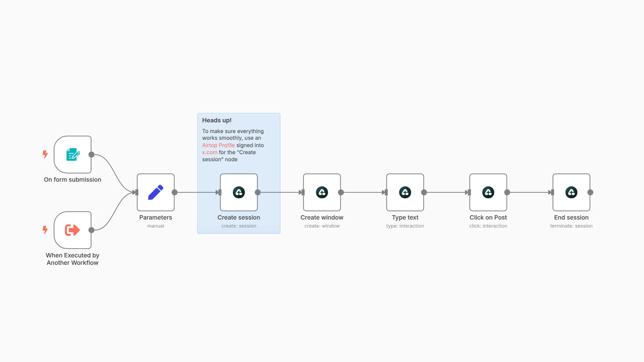The height and width of the screenshot is (362, 644).
Task: Open the Type text Airtop node icon
Action: coord(405,192)
